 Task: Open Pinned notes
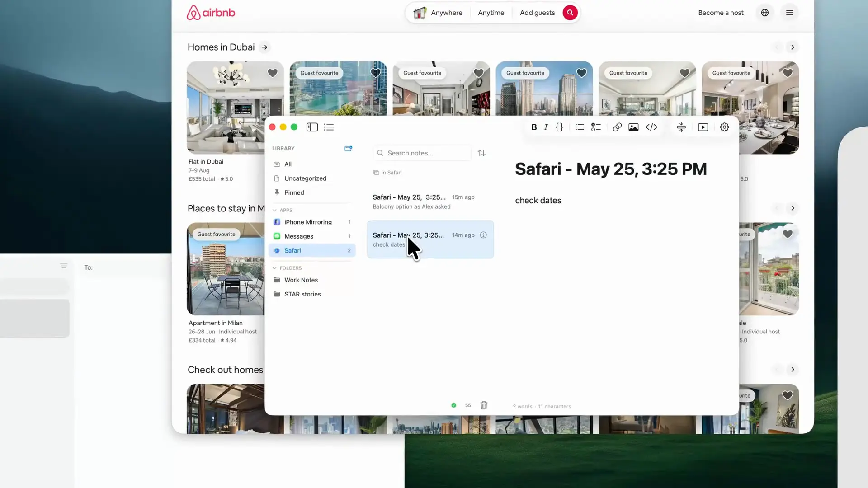click(x=312, y=192)
